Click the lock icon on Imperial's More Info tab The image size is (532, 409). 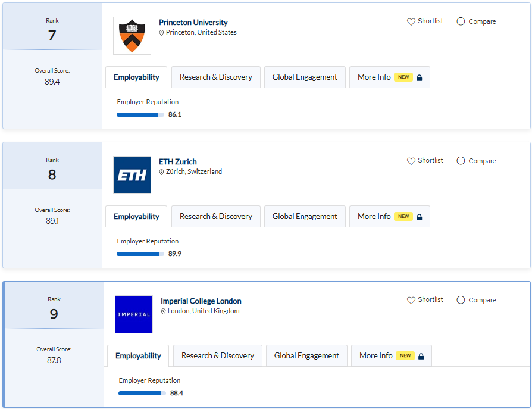pos(421,356)
